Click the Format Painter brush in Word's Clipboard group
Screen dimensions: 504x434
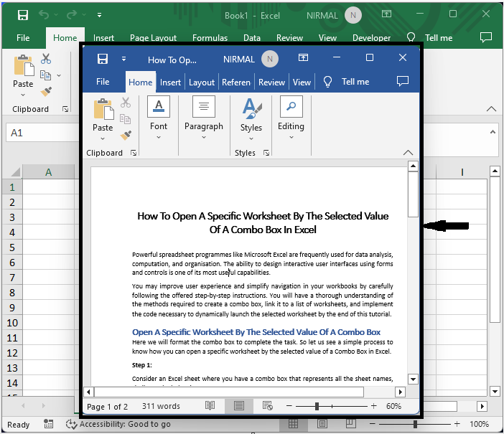coord(126,134)
